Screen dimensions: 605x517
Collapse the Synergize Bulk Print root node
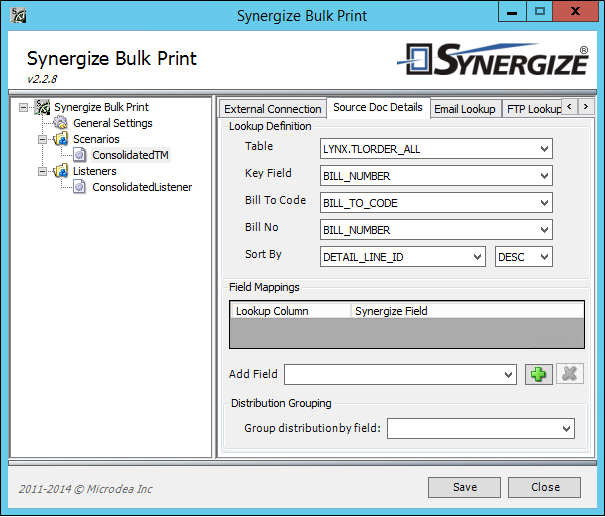(x=24, y=107)
